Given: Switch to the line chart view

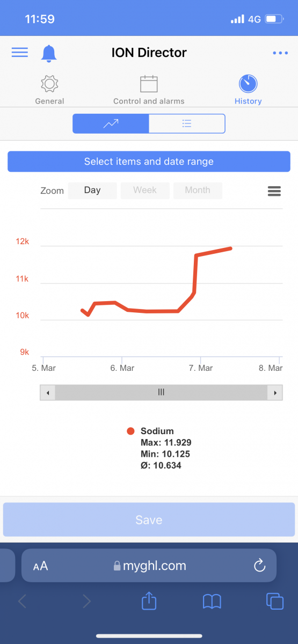Looking at the screenshot, I should coord(111,123).
